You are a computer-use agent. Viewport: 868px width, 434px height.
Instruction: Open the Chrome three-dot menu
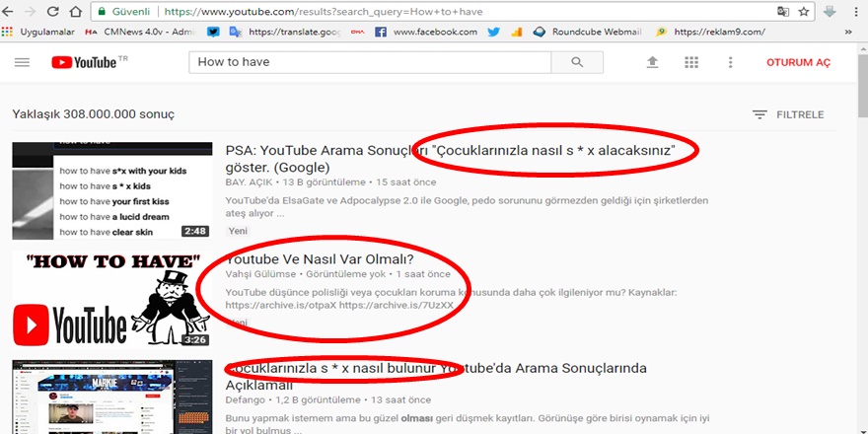856,12
